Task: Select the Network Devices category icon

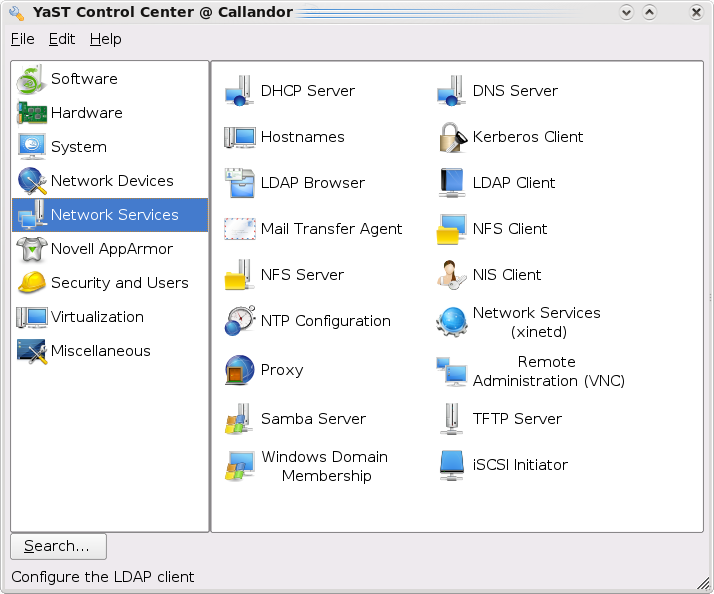Action: click(x=32, y=181)
